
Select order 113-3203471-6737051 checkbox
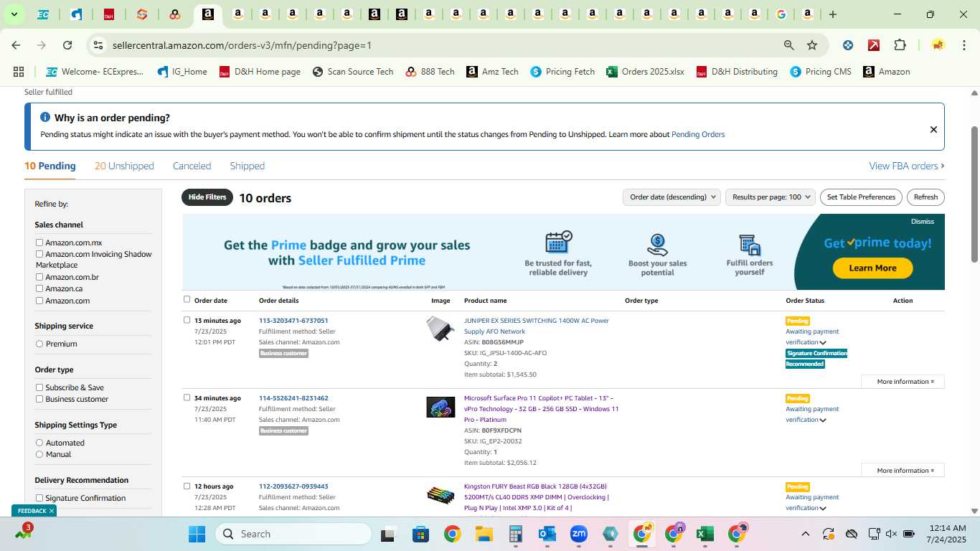187,320
